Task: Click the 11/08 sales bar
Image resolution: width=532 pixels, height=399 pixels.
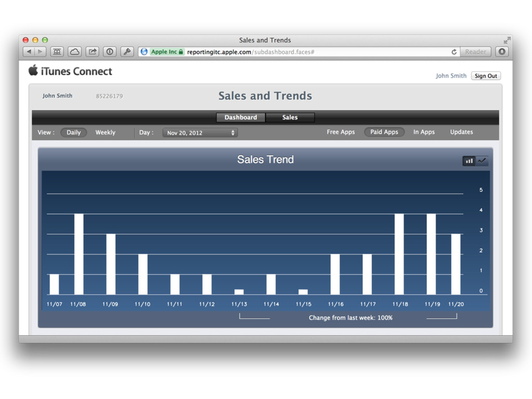Action: pyautogui.click(x=79, y=254)
